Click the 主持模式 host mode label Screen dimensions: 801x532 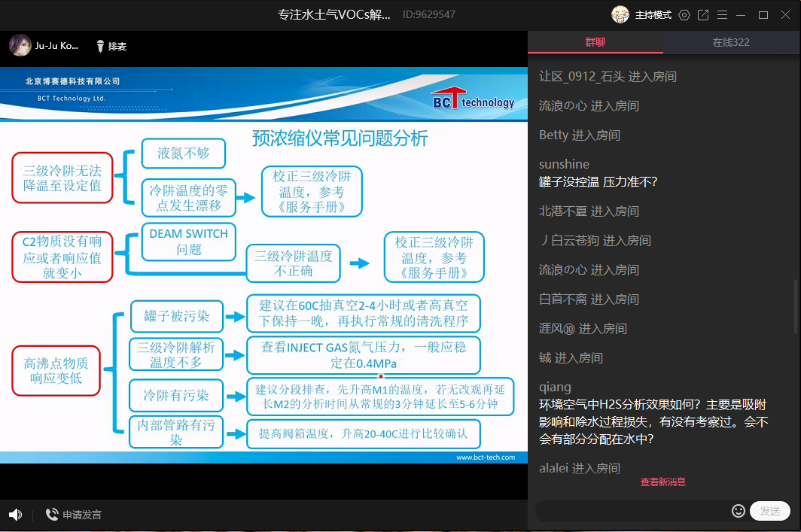(653, 15)
